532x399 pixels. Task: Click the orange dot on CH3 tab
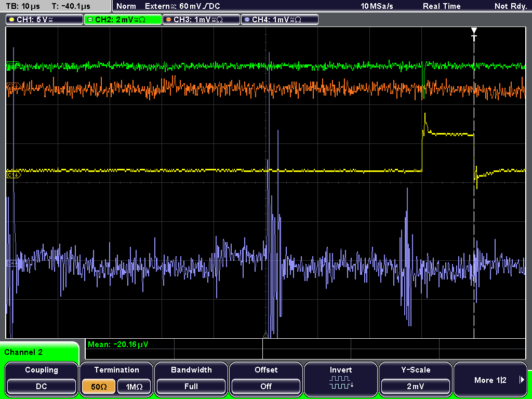pos(168,20)
